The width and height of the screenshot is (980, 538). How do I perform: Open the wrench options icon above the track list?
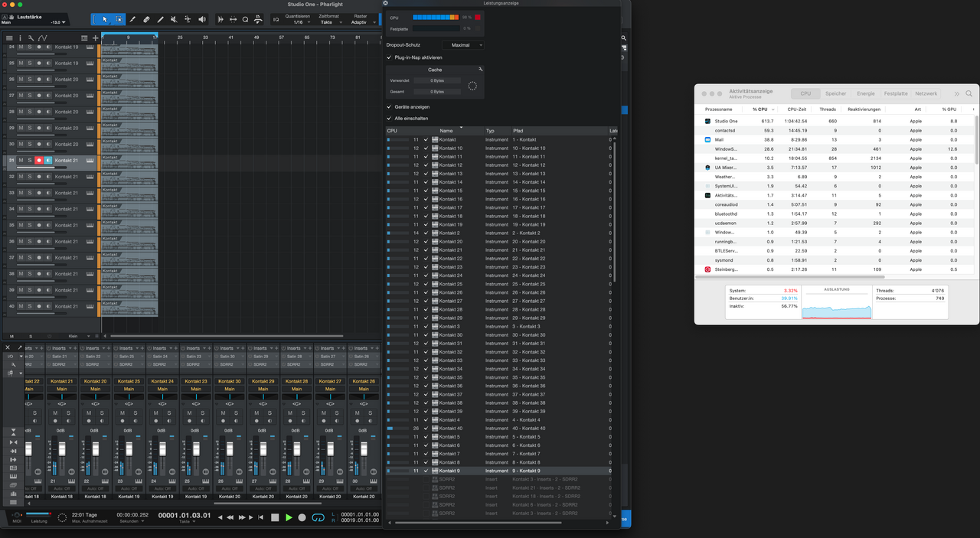pyautogui.click(x=31, y=37)
